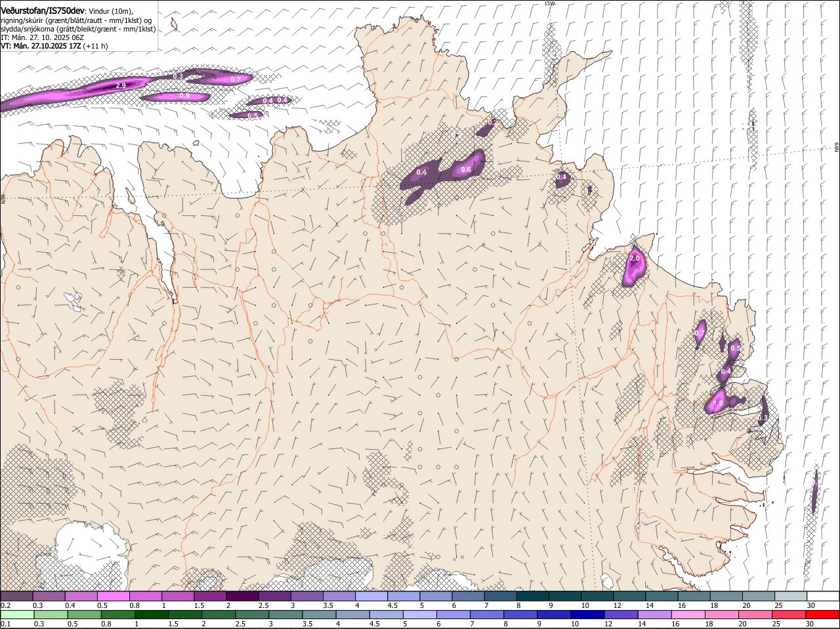Select the valid time line 'VT: Mán. 27.10.2025 17Z'
Viewport: 840px width, 629px height.
click(x=41, y=46)
